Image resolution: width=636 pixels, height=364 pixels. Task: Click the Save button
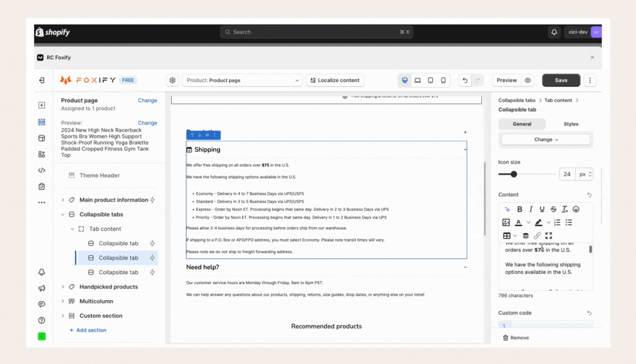pos(561,81)
